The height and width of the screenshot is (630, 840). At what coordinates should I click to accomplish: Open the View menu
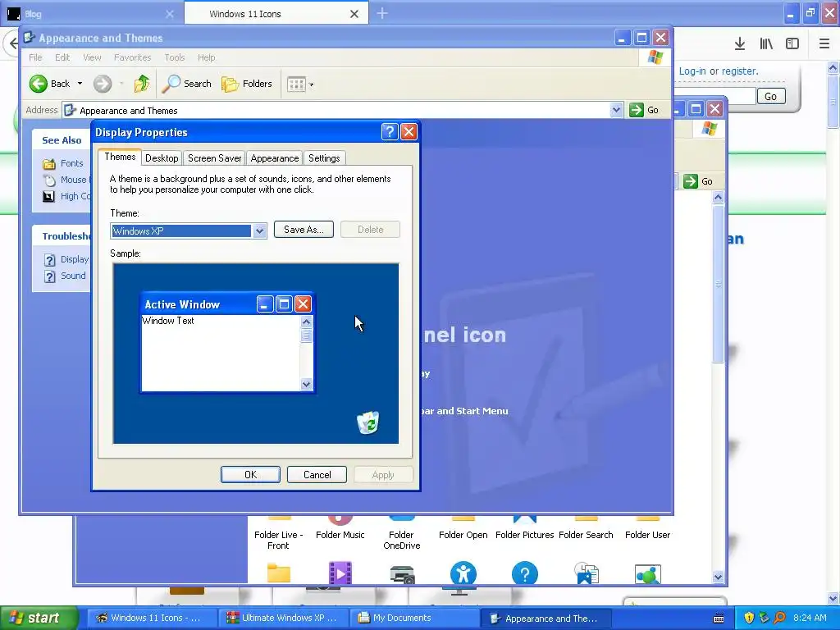click(92, 57)
